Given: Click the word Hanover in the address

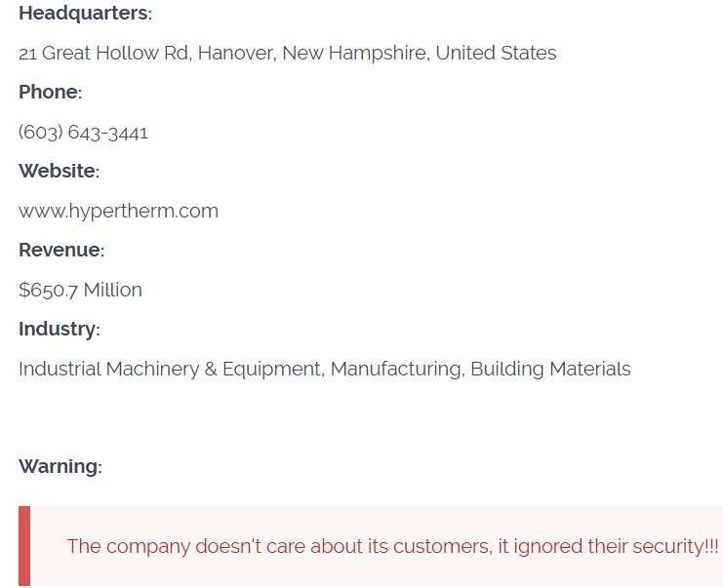Looking at the screenshot, I should click(x=237, y=53).
